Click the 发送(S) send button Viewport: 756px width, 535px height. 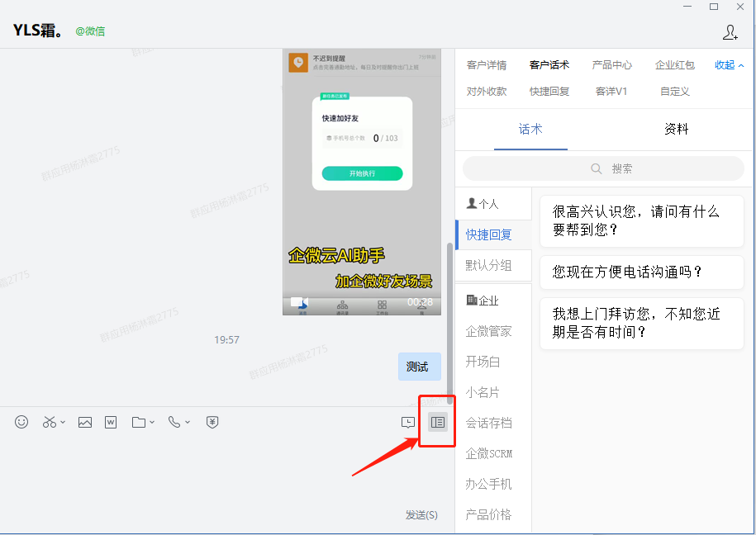pyautogui.click(x=421, y=514)
